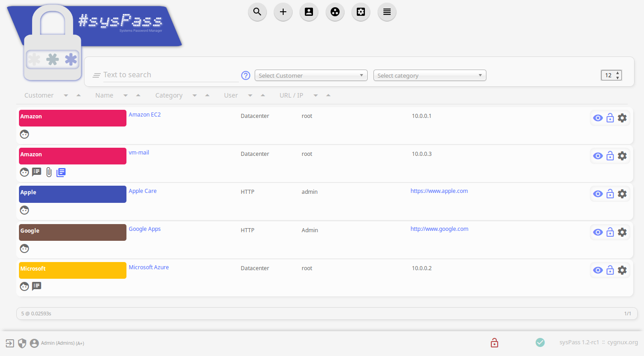Sort Category column ascending with up arrow
The image size is (644, 356).
coord(207,95)
